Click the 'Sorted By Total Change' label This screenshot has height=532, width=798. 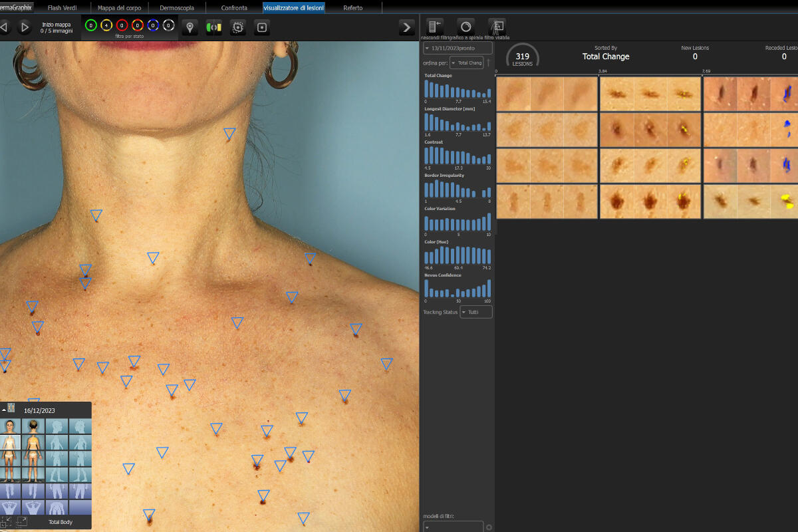pos(606,53)
